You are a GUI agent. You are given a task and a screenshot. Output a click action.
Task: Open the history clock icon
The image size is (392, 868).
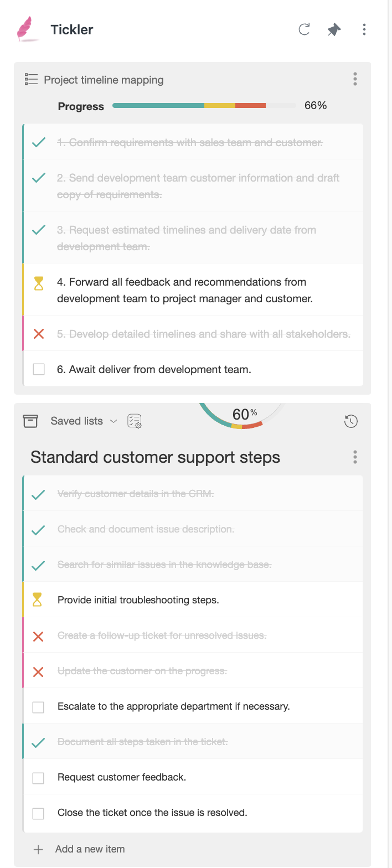351,421
